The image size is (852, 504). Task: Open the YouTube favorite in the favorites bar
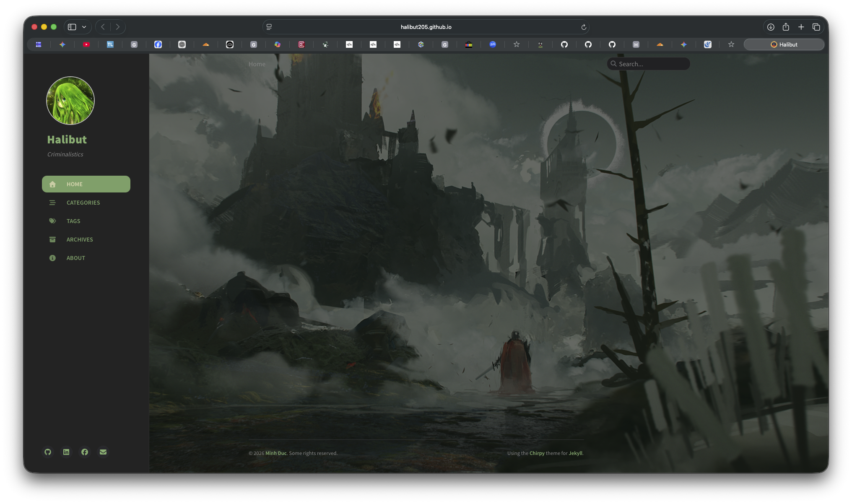click(x=86, y=44)
